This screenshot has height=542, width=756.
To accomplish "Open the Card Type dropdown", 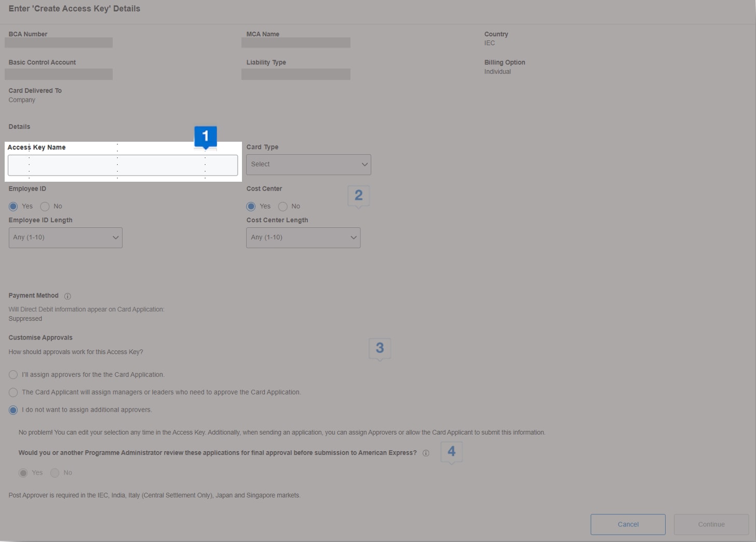I will click(308, 164).
